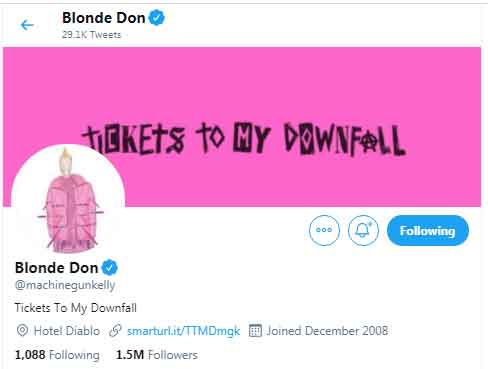The width and height of the screenshot is (488, 369).
Task: Click the 29.1K Tweets count text
Action: [91, 35]
